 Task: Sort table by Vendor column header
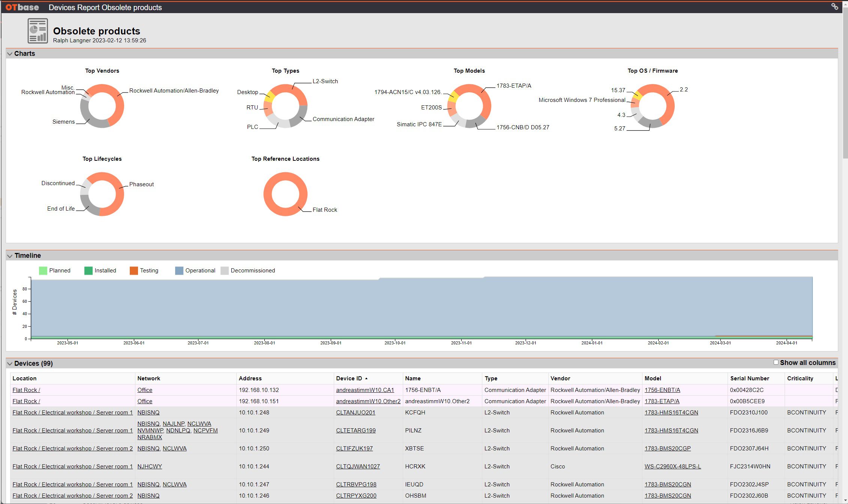(x=560, y=378)
